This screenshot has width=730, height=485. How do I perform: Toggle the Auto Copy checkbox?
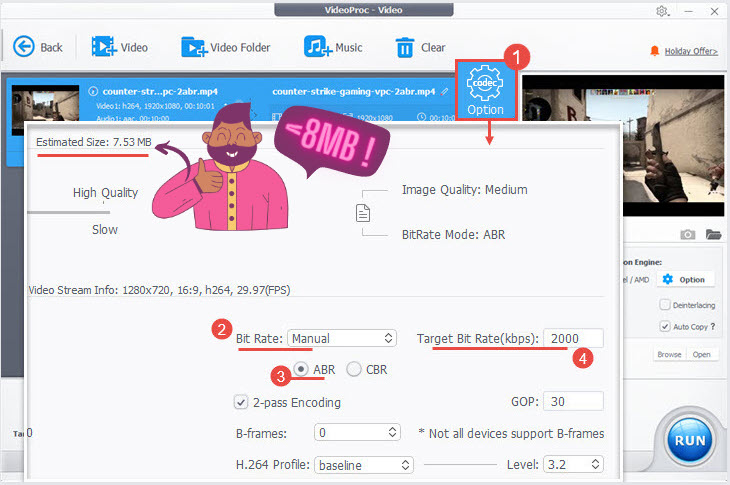[x=665, y=326]
